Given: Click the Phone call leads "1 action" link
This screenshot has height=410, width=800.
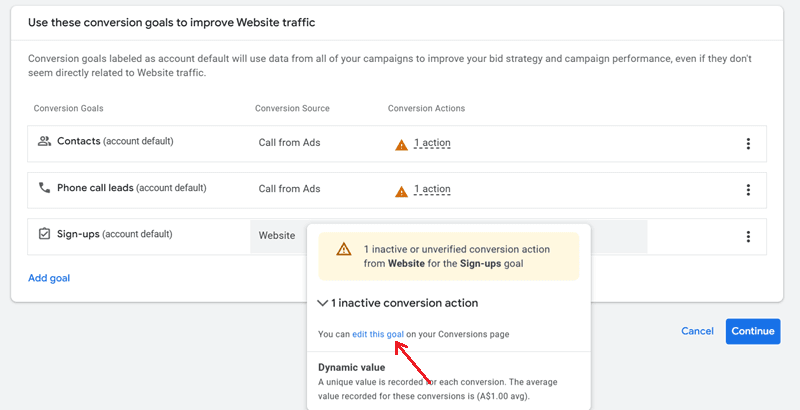Looking at the screenshot, I should [432, 189].
